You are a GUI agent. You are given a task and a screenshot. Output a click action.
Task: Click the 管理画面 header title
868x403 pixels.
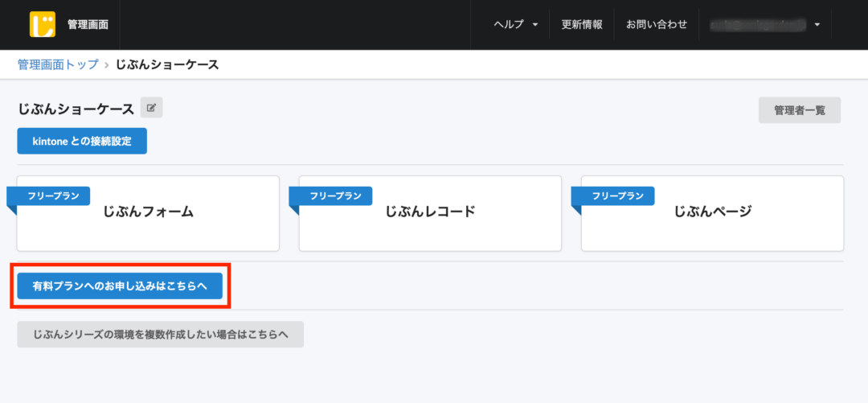pos(88,24)
